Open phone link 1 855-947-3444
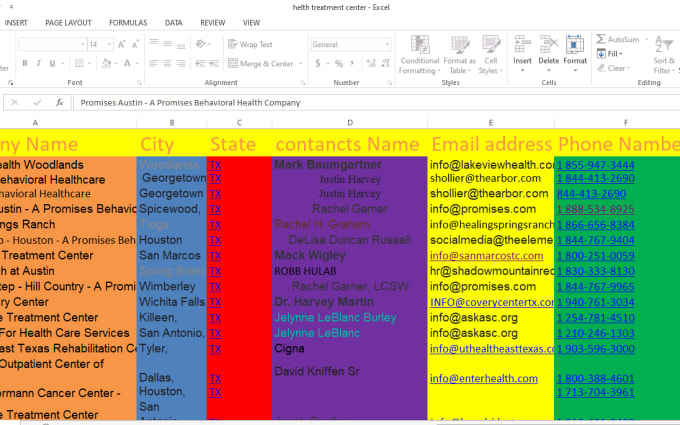The width and height of the screenshot is (680, 425). pyautogui.click(x=595, y=165)
